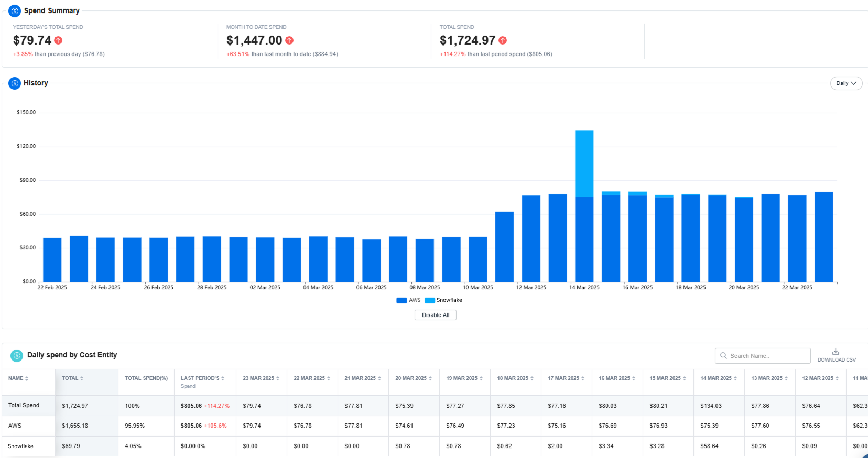Click the Daily spend by Cost Entity icon
This screenshot has width=868, height=458.
click(x=17, y=355)
